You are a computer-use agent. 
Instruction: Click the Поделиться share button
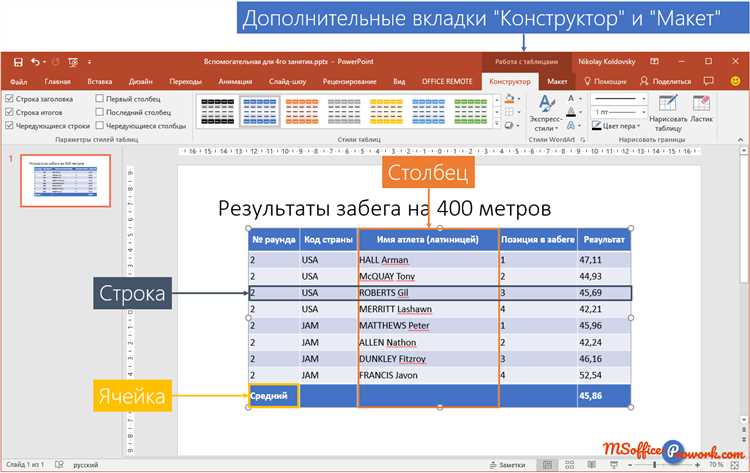665,80
